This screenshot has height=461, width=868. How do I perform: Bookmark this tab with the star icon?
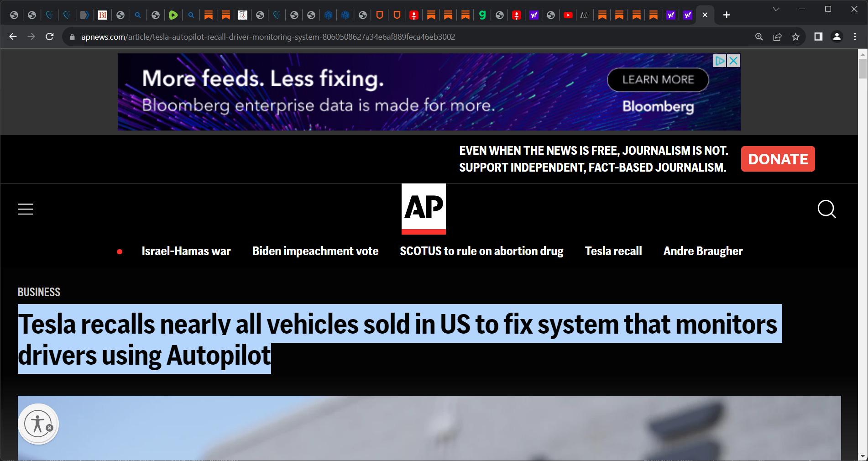(x=795, y=37)
